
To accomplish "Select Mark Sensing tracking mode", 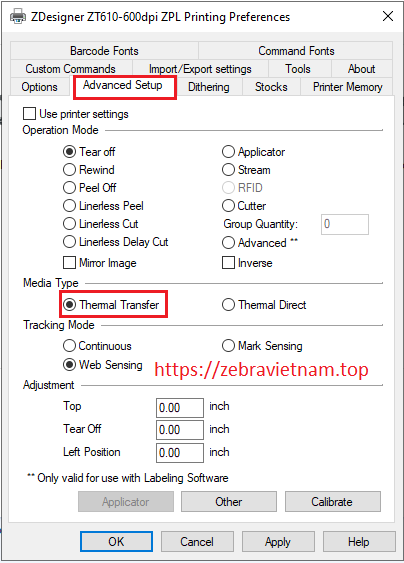I will pyautogui.click(x=262, y=346).
